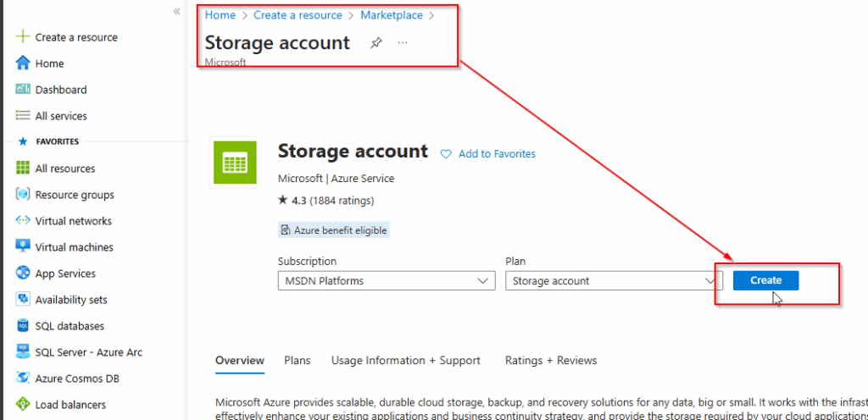The height and width of the screenshot is (420, 868).
Task: Expand the Plan Storage account dropdown
Action: pos(614,281)
